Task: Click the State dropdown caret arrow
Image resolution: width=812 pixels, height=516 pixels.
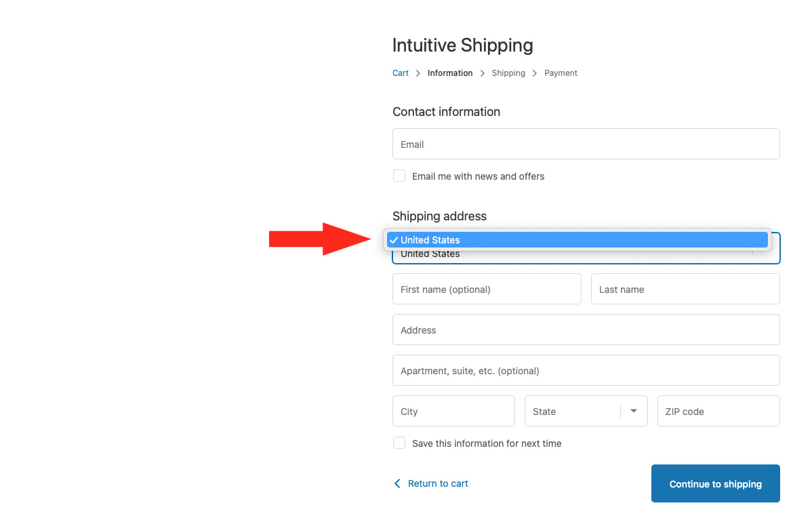Action: click(x=634, y=411)
